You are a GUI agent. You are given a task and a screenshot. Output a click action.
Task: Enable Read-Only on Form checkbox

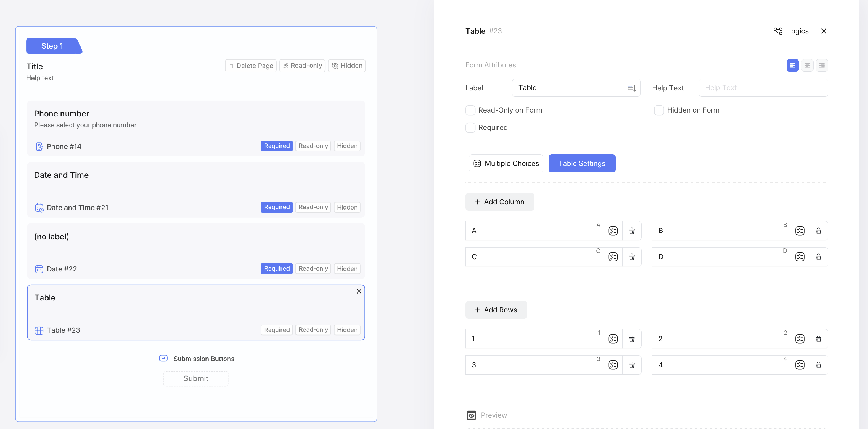click(x=470, y=110)
